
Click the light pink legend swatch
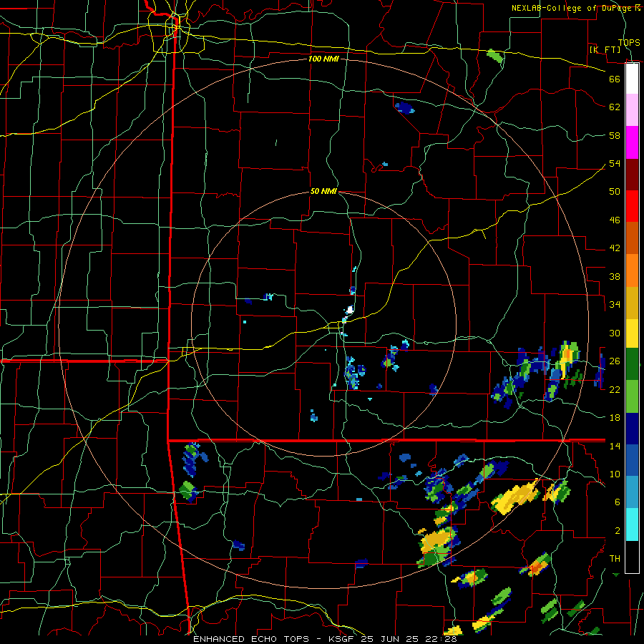click(x=632, y=110)
